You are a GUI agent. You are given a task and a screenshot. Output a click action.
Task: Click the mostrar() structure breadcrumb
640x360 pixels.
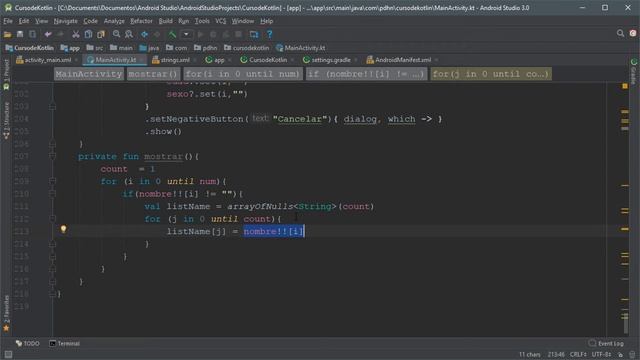tap(153, 74)
